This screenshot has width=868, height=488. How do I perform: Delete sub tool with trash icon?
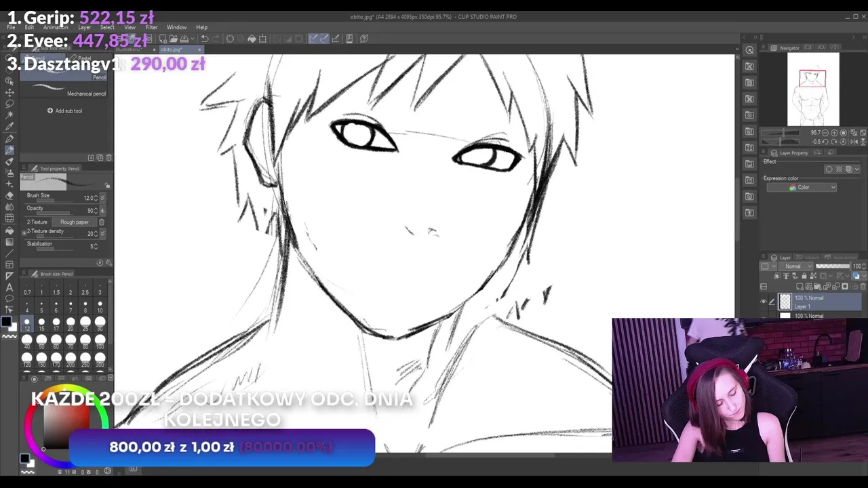[x=109, y=157]
